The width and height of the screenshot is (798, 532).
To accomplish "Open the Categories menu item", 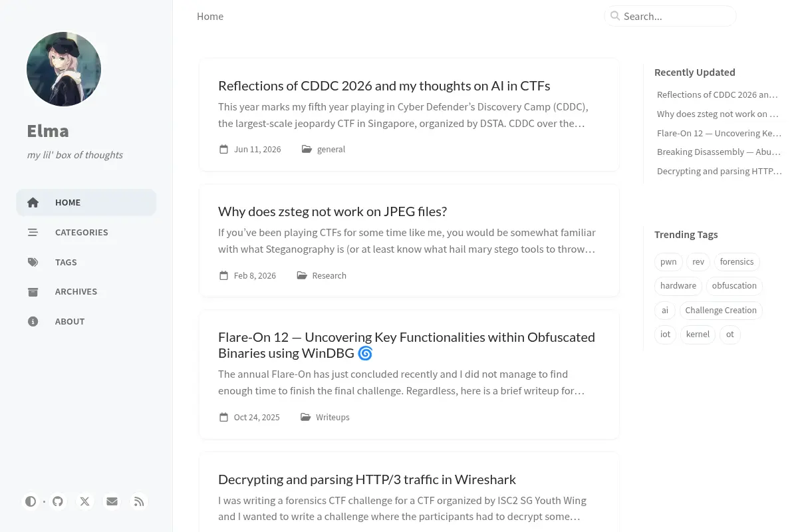I will tap(86, 232).
